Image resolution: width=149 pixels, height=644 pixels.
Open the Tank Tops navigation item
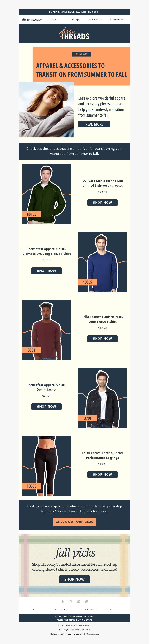[x=74, y=20]
